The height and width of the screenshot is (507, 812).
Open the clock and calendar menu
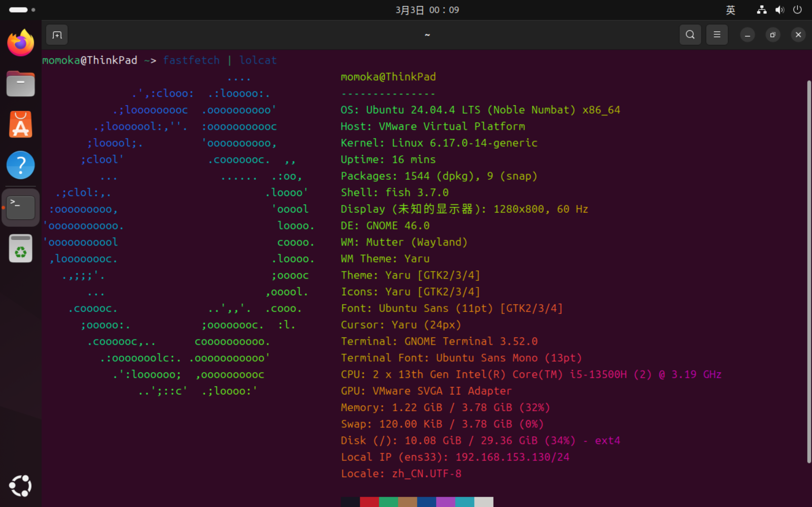[x=427, y=10]
